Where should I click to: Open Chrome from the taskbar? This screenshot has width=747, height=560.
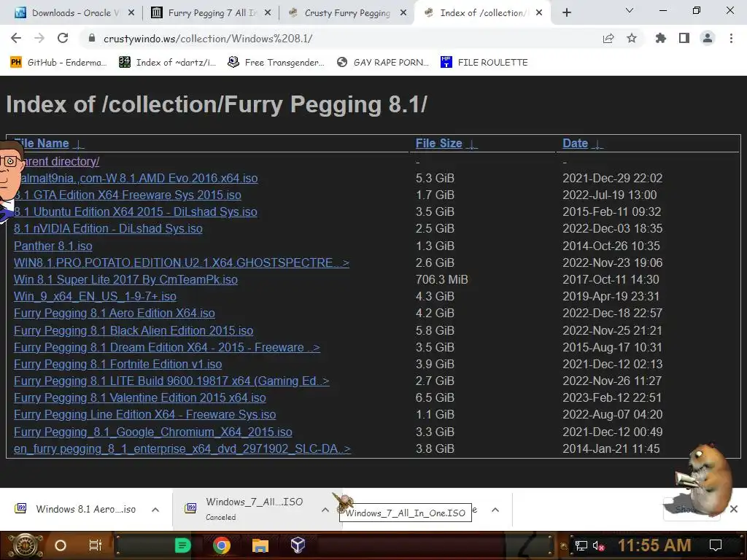pyautogui.click(x=222, y=545)
